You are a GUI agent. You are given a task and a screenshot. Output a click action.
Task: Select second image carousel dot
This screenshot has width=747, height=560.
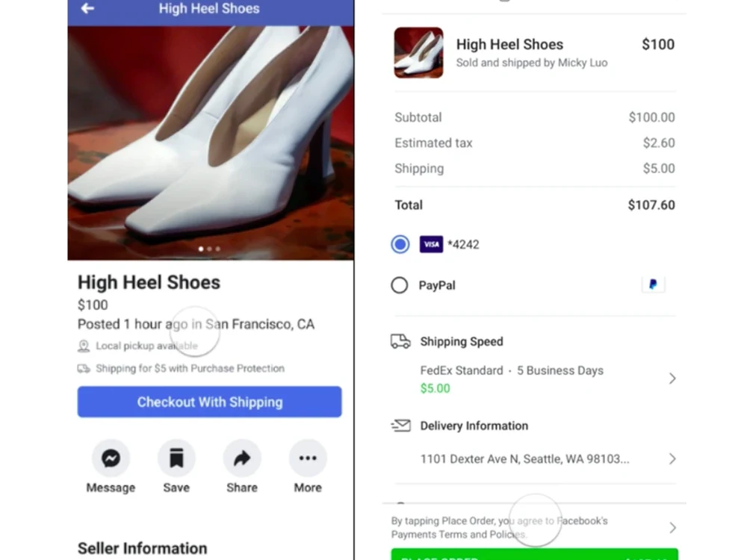[210, 249]
